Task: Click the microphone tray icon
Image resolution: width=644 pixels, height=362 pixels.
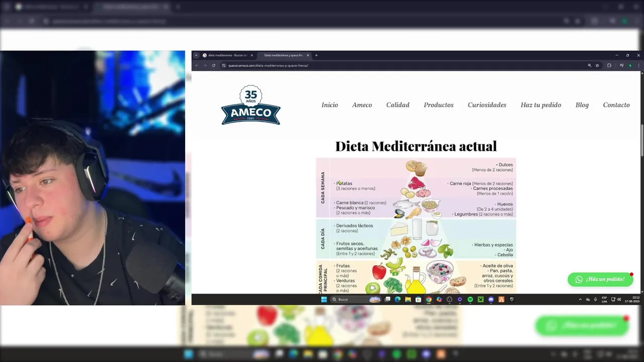Action: (595, 299)
